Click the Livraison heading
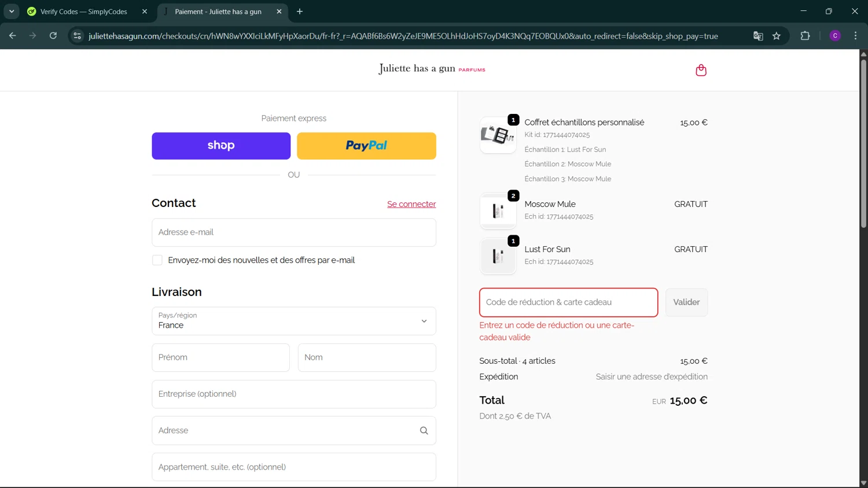Image resolution: width=868 pixels, height=488 pixels. pos(176,292)
